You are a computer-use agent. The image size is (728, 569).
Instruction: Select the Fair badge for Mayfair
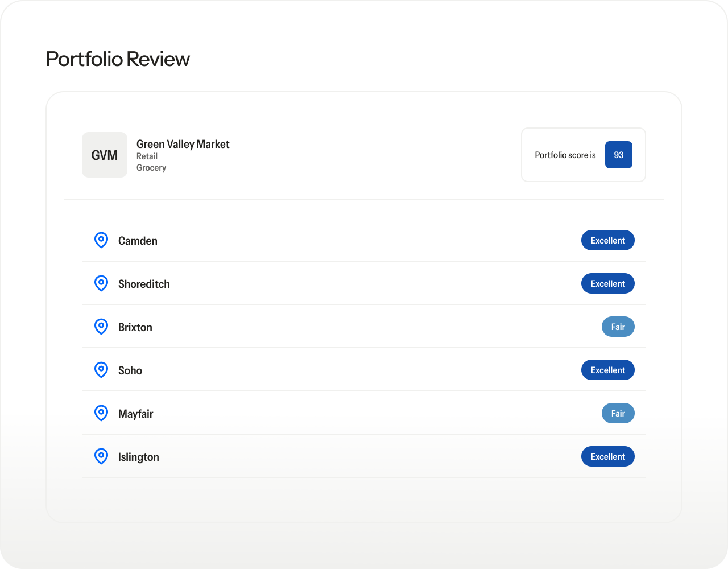(618, 413)
